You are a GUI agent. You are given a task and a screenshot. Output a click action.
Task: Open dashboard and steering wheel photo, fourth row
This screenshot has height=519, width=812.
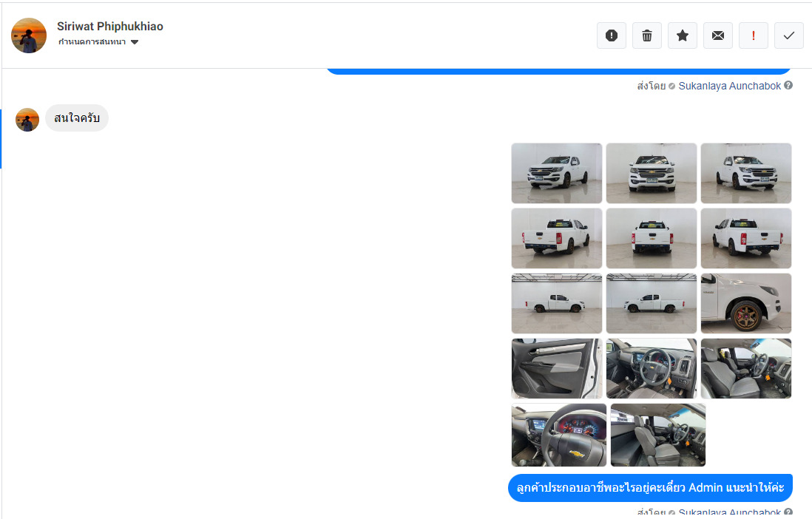click(x=652, y=369)
